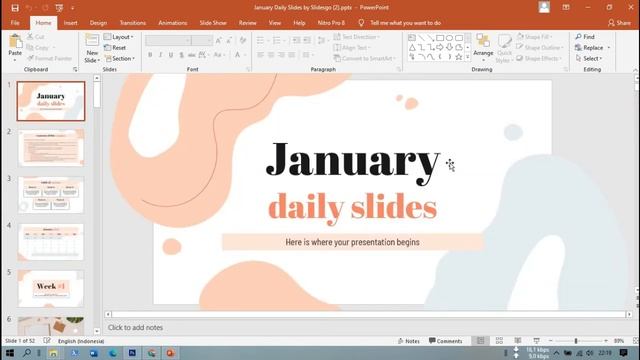Image resolution: width=640 pixels, height=360 pixels.
Task: Toggle the Comments pane button
Action: pyautogui.click(x=445, y=341)
